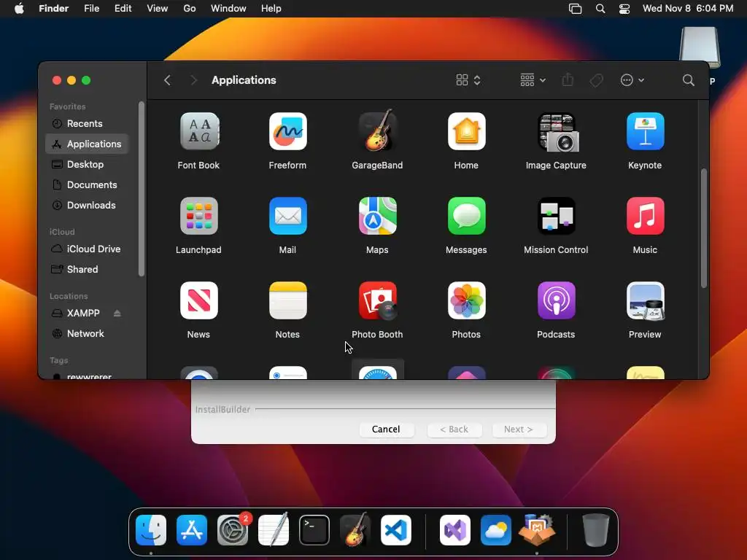Image resolution: width=747 pixels, height=560 pixels.
Task: Select the Notes app icon
Action: pos(287,300)
